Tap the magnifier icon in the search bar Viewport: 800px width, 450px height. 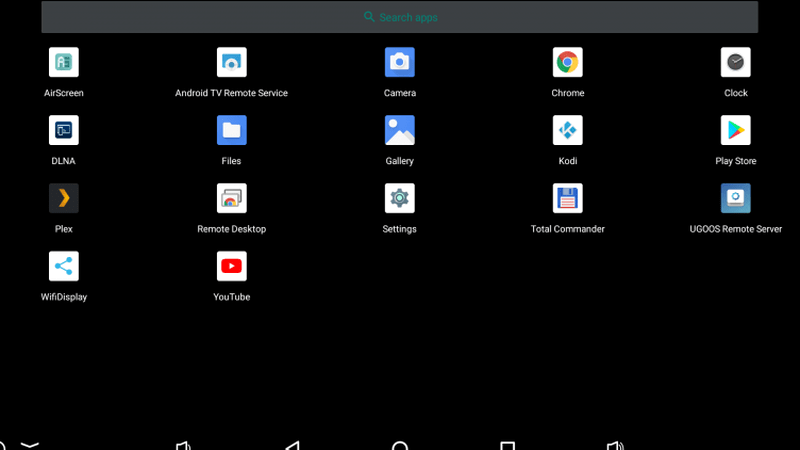[369, 17]
